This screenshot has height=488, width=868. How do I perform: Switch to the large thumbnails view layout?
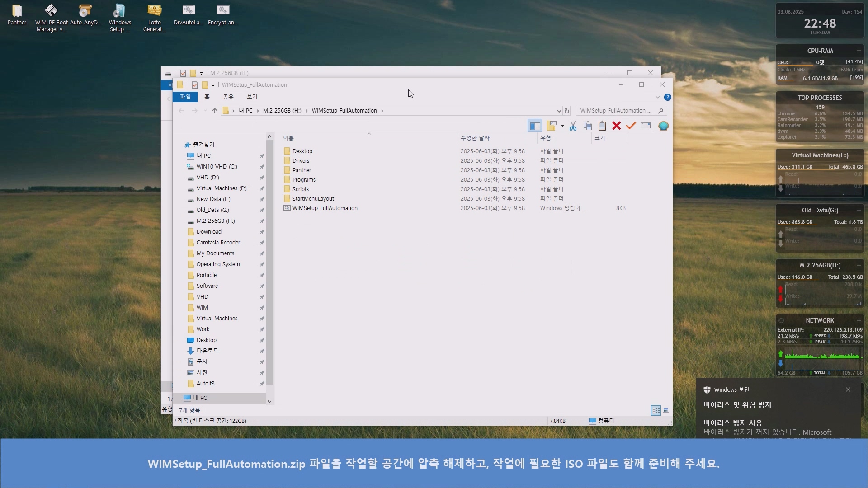(666, 410)
